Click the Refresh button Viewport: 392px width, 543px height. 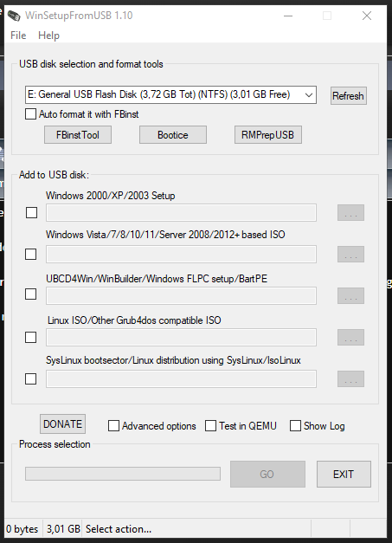click(349, 95)
